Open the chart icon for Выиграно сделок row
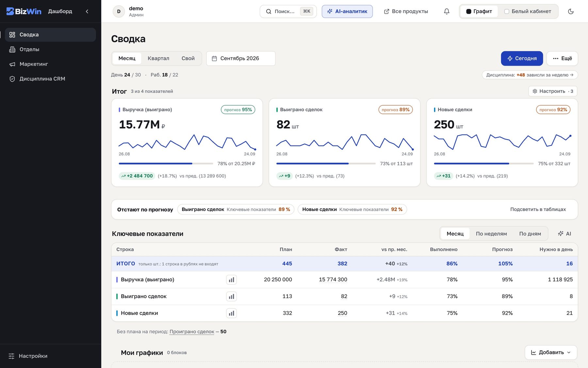This screenshot has height=368, width=588. [231, 296]
